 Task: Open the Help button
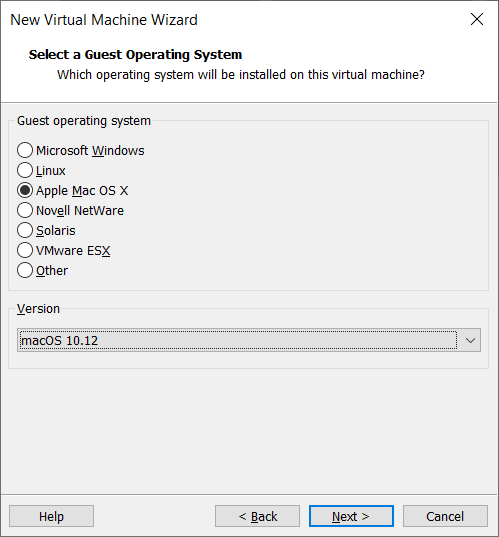coord(51,516)
